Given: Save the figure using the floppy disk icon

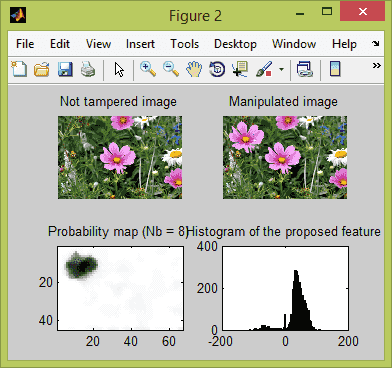Looking at the screenshot, I should (65, 69).
